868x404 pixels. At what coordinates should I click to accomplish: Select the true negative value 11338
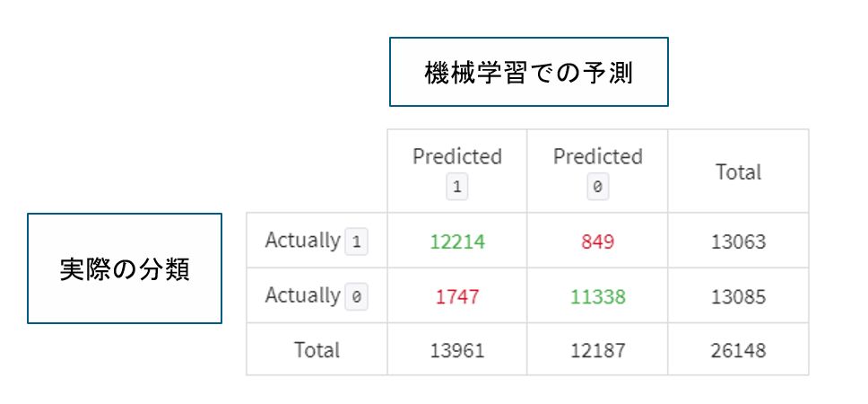click(x=598, y=297)
